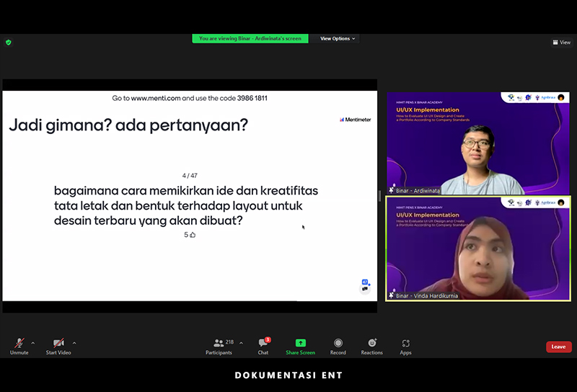Open the Participants panel
Image resolution: width=577 pixels, height=392 pixels.
[x=219, y=346]
